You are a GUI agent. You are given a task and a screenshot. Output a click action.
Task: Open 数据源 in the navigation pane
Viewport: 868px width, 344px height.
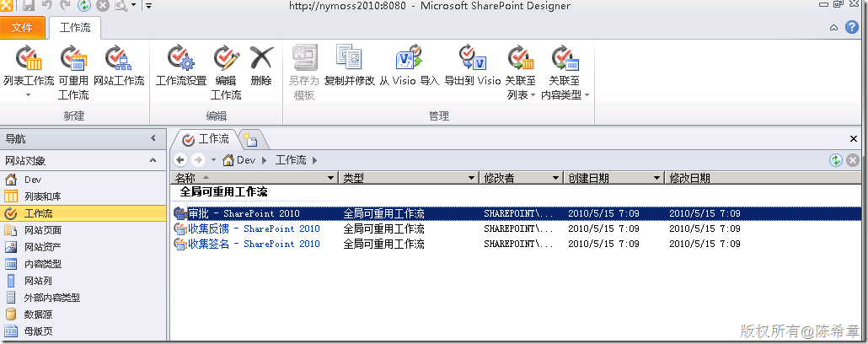83,314
